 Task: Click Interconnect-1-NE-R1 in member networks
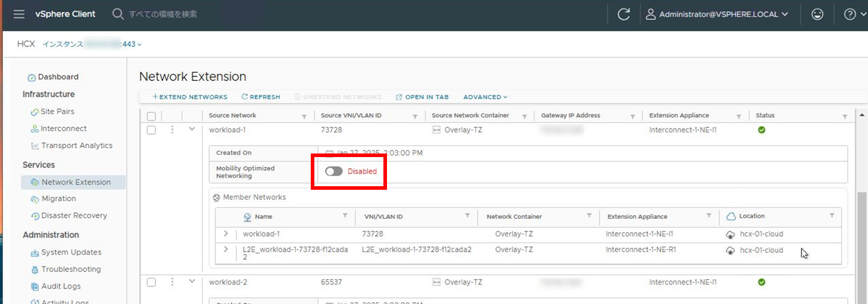[x=641, y=250]
